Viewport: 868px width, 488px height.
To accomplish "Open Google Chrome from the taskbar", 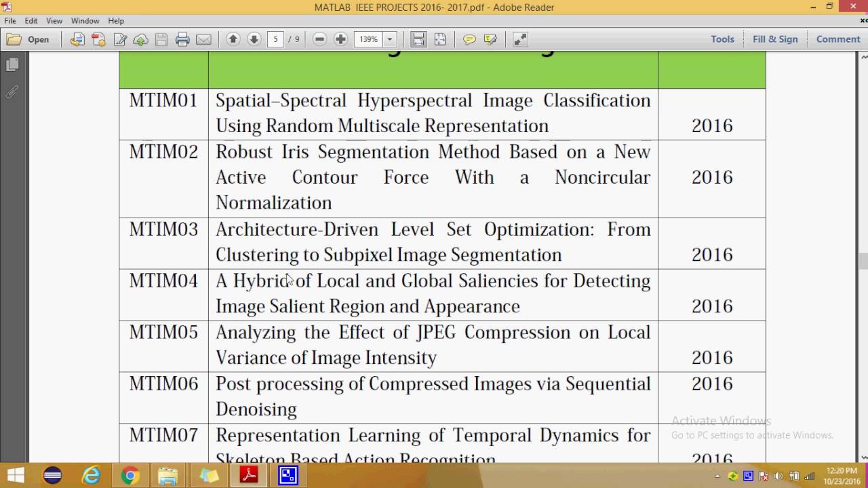I will pyautogui.click(x=130, y=476).
